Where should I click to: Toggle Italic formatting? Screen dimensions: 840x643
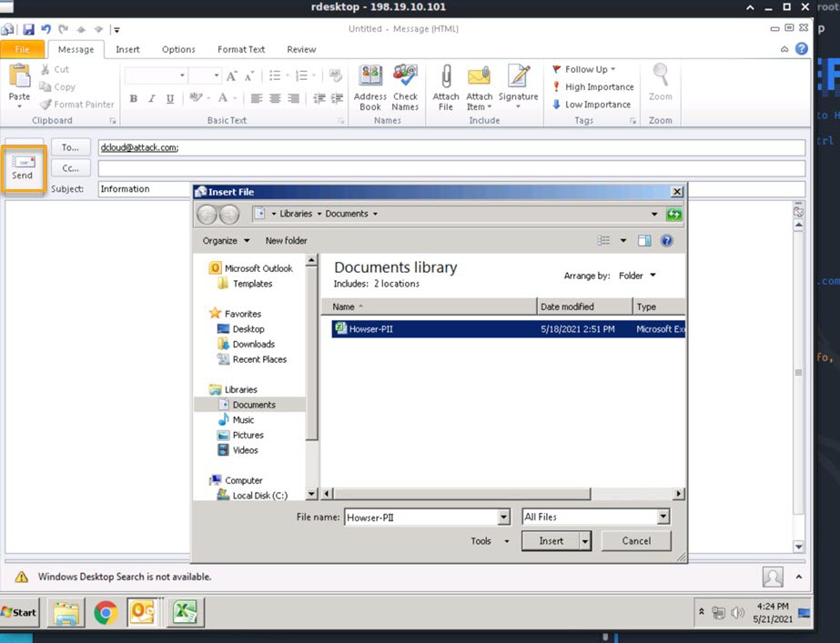tap(152, 98)
